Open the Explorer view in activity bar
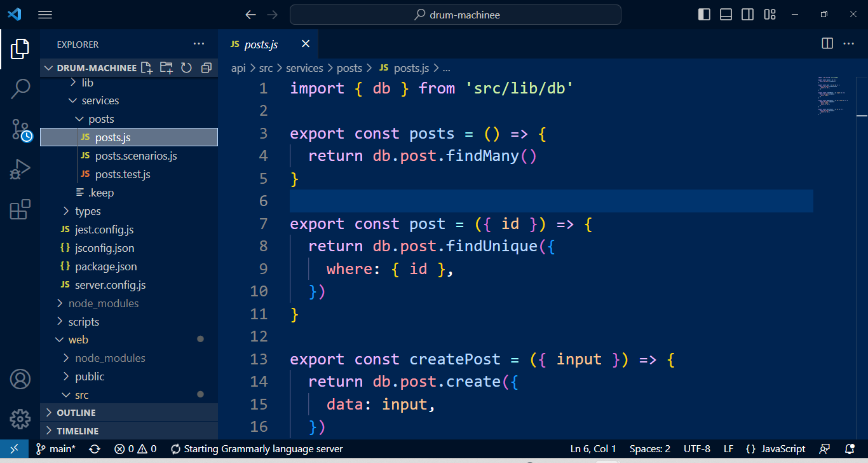Image resolution: width=868 pixels, height=463 pixels. tap(20, 49)
